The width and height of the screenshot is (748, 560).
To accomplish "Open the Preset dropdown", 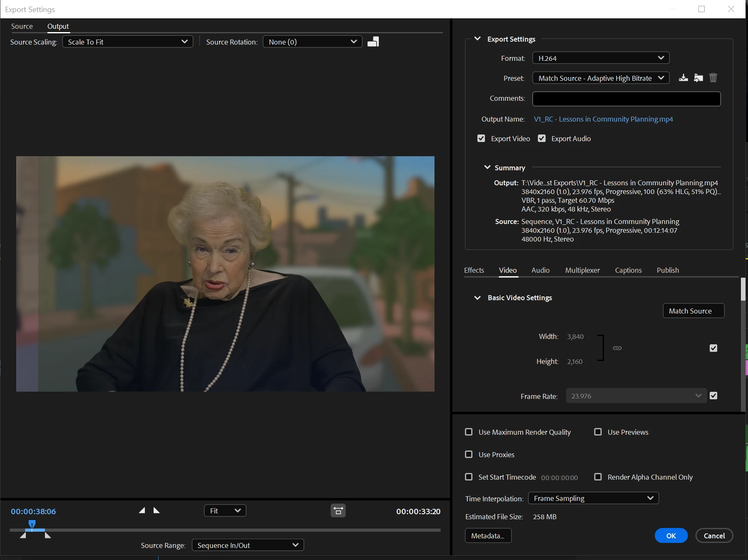I will [x=601, y=78].
